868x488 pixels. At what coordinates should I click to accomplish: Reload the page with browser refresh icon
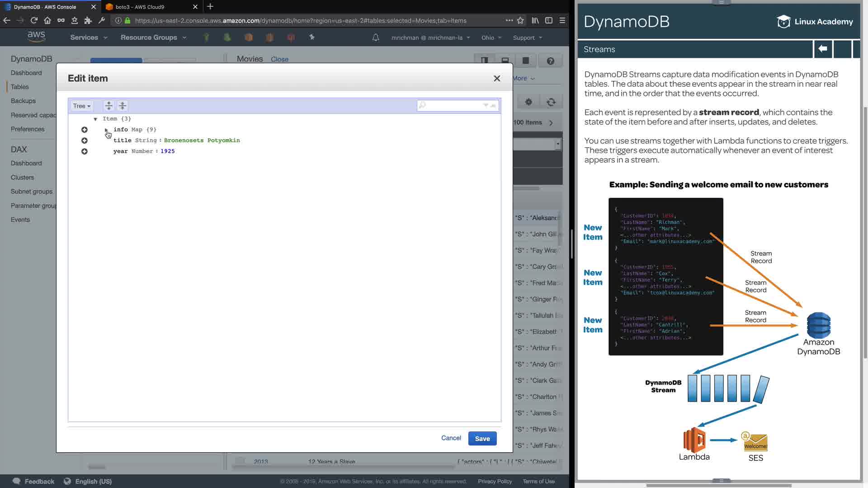coord(34,20)
